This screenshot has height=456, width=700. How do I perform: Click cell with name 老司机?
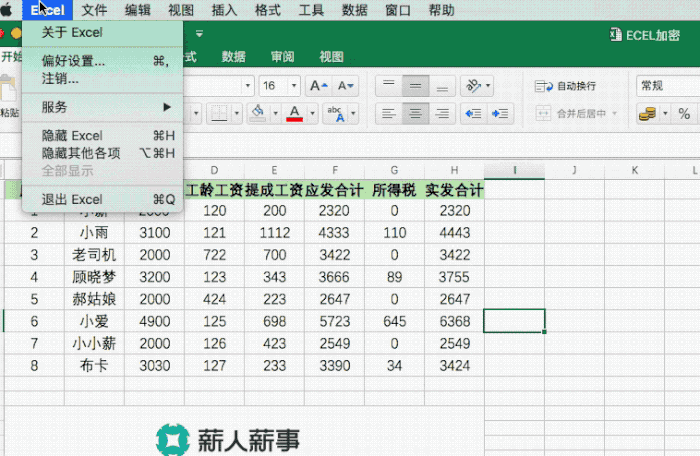94,255
